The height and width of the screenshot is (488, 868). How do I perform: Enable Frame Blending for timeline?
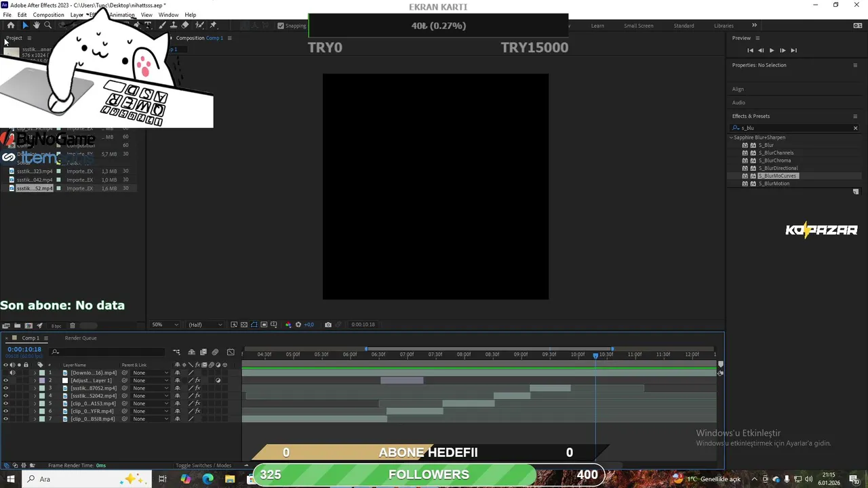pyautogui.click(x=203, y=352)
